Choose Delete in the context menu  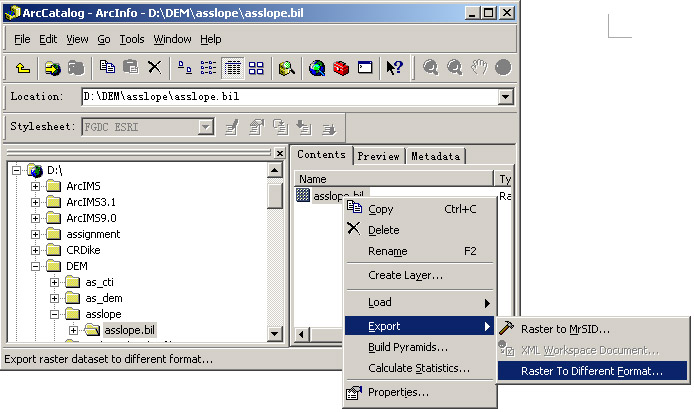coord(420,230)
